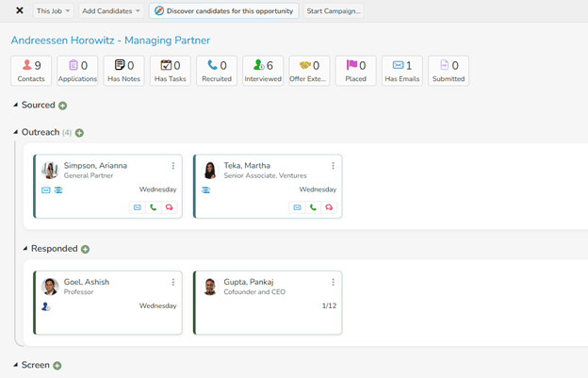Filter by the Interviewed tile

click(263, 71)
